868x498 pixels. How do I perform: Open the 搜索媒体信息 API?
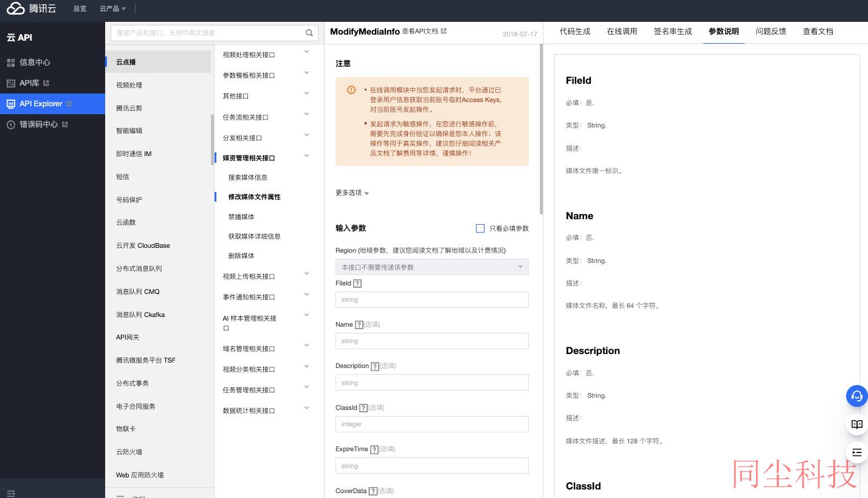pos(248,177)
